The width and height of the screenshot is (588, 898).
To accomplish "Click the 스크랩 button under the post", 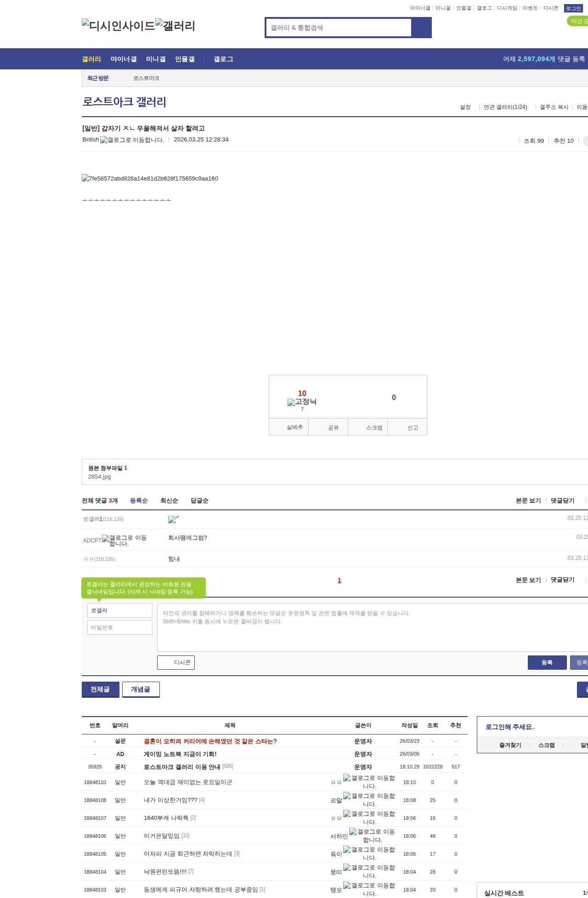I will click(374, 428).
